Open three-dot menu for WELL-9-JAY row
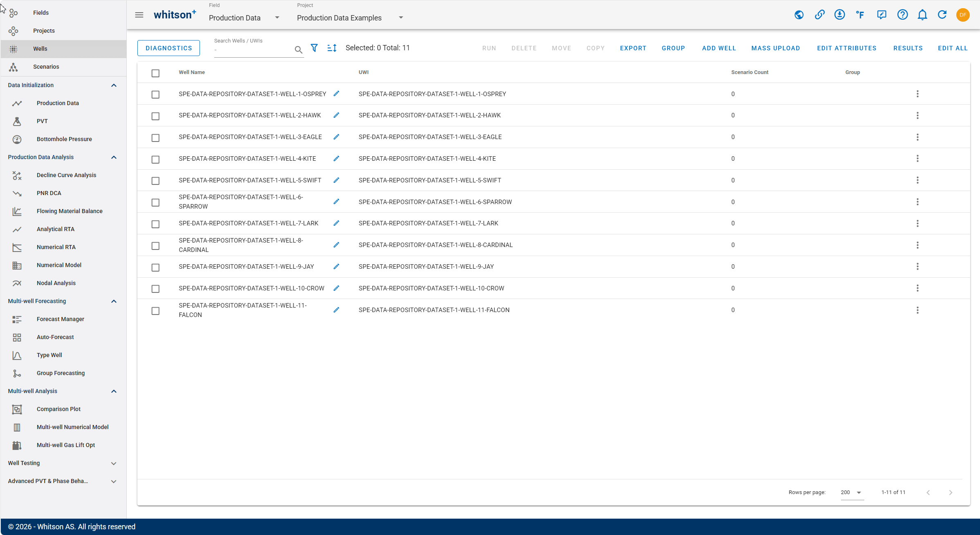The width and height of the screenshot is (980, 535). pyautogui.click(x=917, y=267)
